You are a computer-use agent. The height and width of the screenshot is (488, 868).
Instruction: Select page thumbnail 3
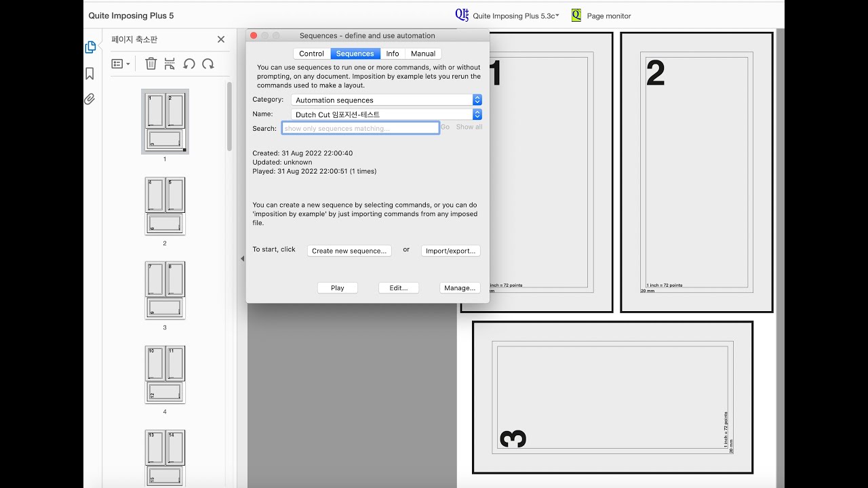click(x=165, y=290)
